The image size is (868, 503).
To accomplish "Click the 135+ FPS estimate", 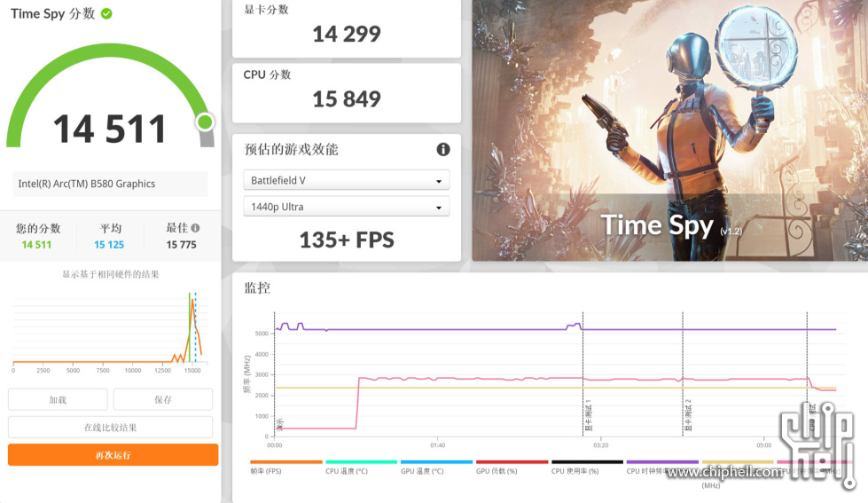I will click(347, 240).
